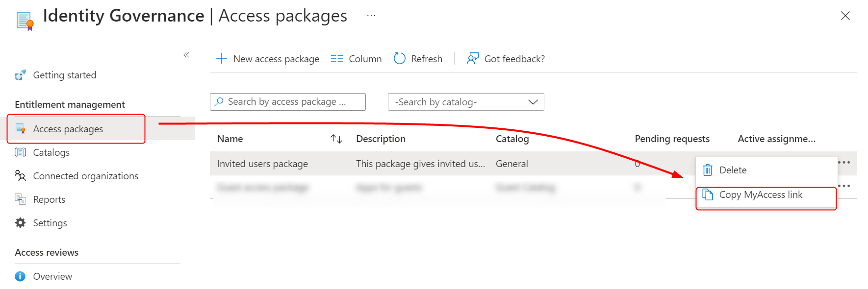Click the Refresh icon in the toolbar
The width and height of the screenshot is (868, 289).
(400, 58)
